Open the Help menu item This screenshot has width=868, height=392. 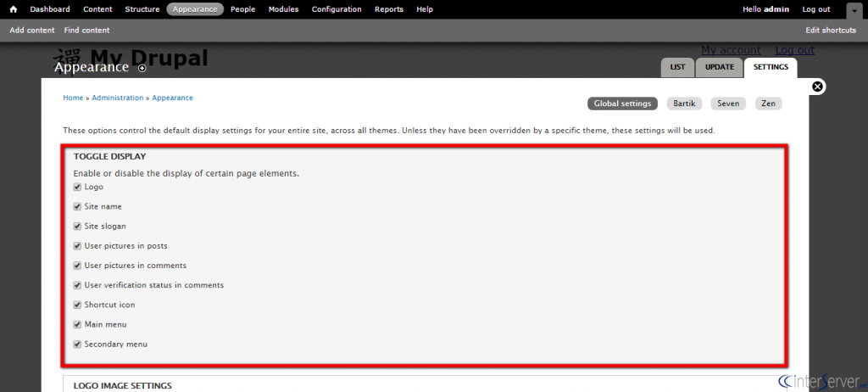click(425, 9)
